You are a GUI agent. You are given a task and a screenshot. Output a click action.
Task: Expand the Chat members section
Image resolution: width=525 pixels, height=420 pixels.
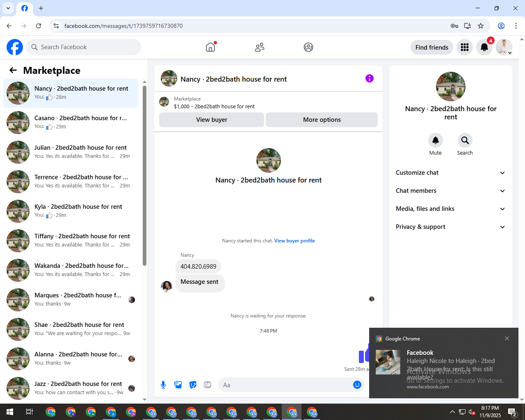click(x=450, y=191)
